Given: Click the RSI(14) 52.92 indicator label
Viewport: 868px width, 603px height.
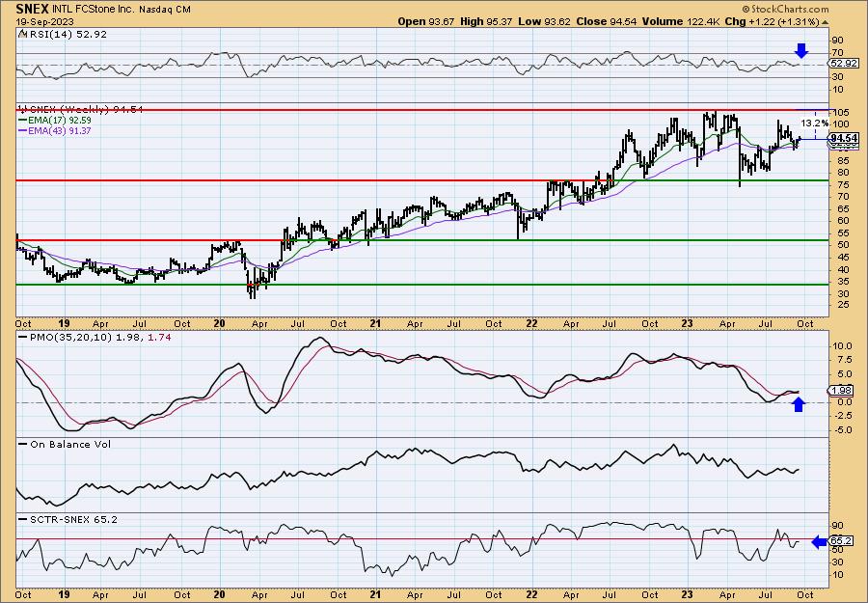Looking at the screenshot, I should click(x=68, y=34).
